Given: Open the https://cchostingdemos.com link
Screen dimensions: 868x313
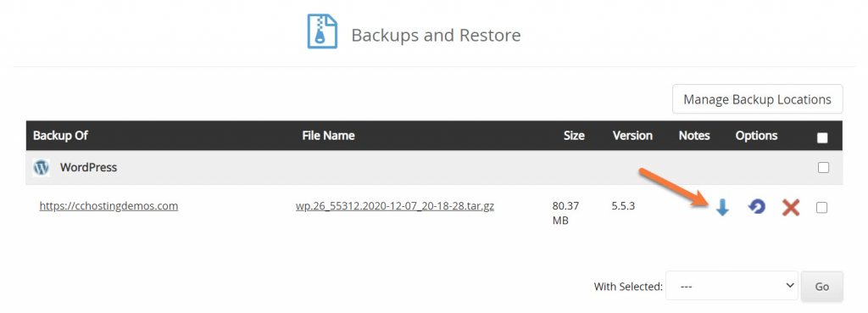Looking at the screenshot, I should pyautogui.click(x=108, y=206).
